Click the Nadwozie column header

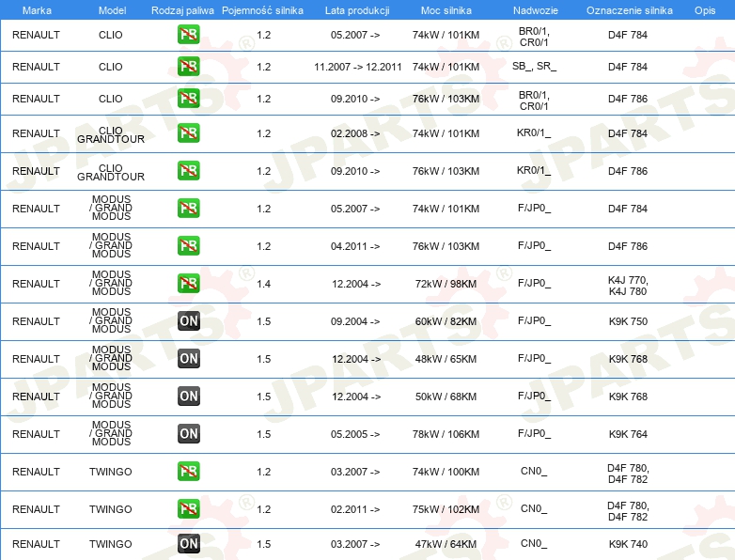point(536,10)
